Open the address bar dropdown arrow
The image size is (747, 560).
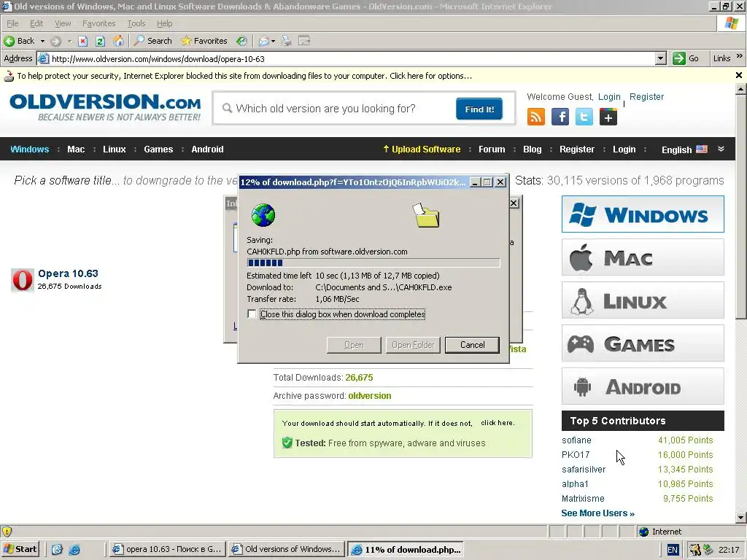(660, 58)
